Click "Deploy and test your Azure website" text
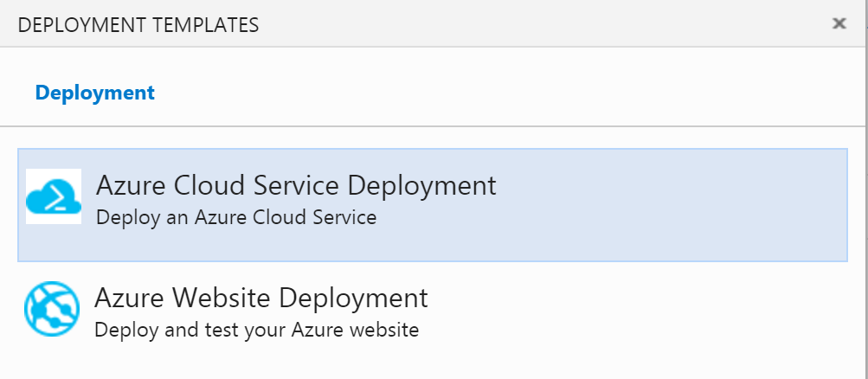The height and width of the screenshot is (379, 868). 257,331
